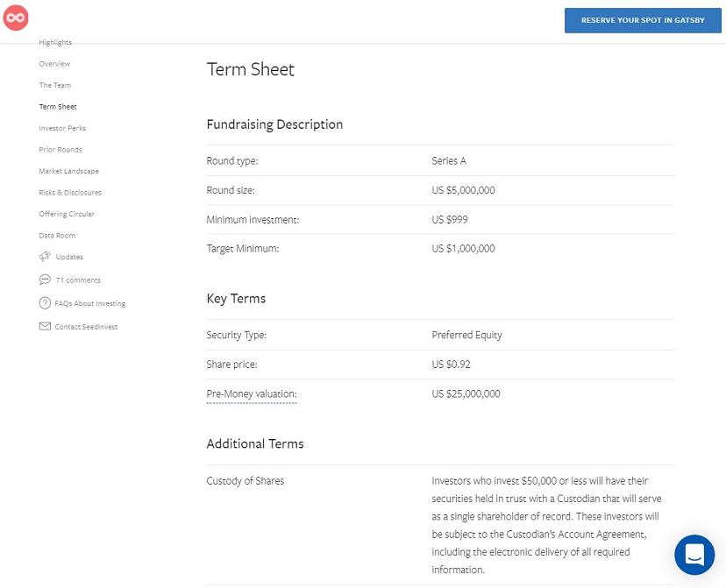Screen dimensions: 726x588
Task: Go to Market Landscape section
Action: [x=68, y=171]
